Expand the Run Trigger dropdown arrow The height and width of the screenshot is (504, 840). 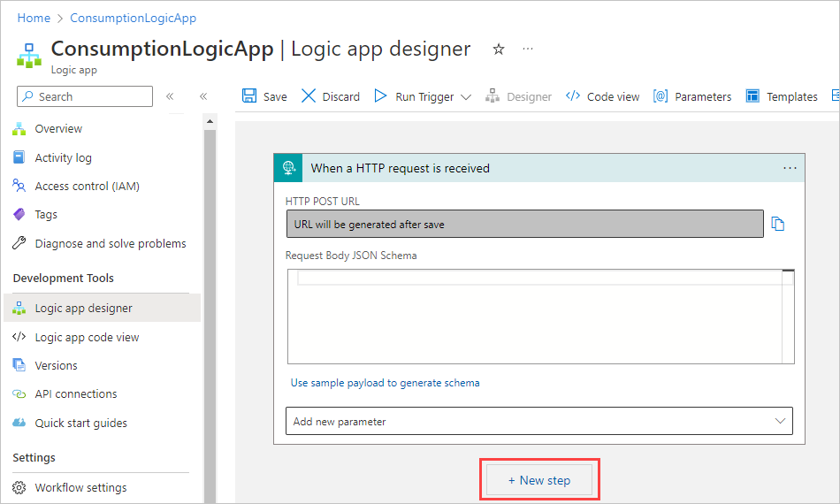466,97
